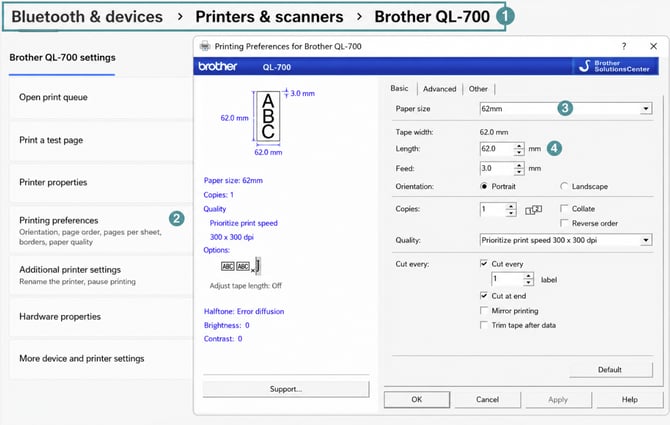Close the Printing Preferences dialog
670x425 pixels.
653,46
